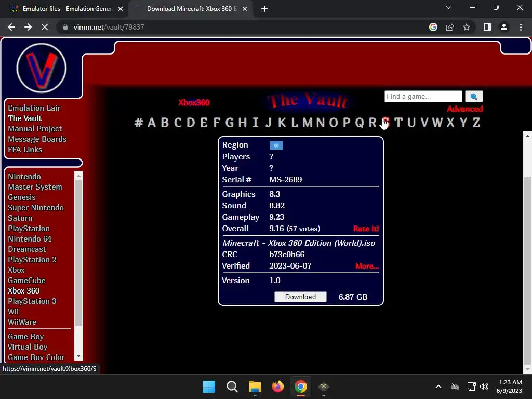View site security lock info
Image resolution: width=532 pixels, height=399 pixels.
[65, 27]
